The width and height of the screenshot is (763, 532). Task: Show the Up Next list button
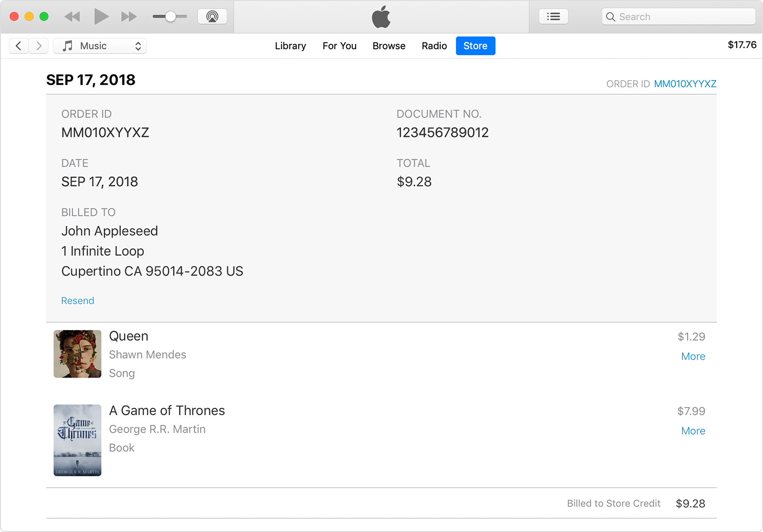coord(553,17)
